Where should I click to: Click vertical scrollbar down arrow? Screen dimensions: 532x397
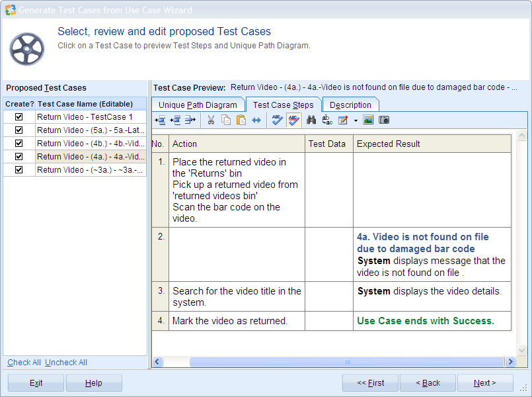(521, 350)
